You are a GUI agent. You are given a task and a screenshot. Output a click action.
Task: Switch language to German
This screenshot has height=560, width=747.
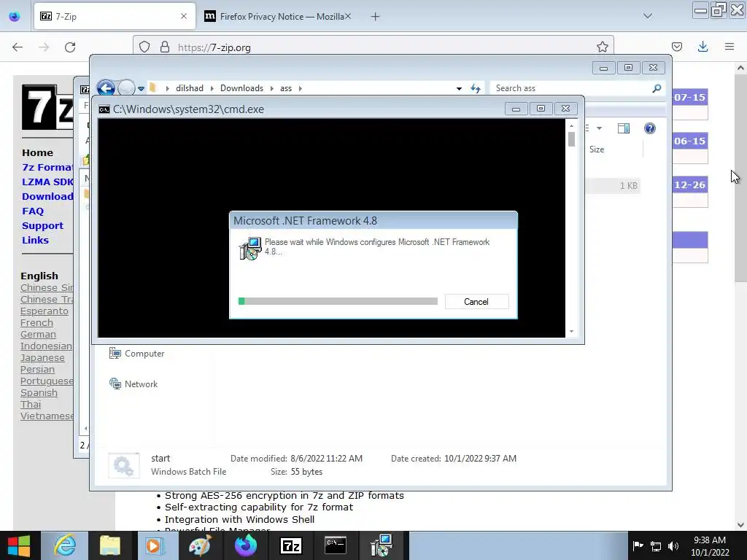pos(38,334)
